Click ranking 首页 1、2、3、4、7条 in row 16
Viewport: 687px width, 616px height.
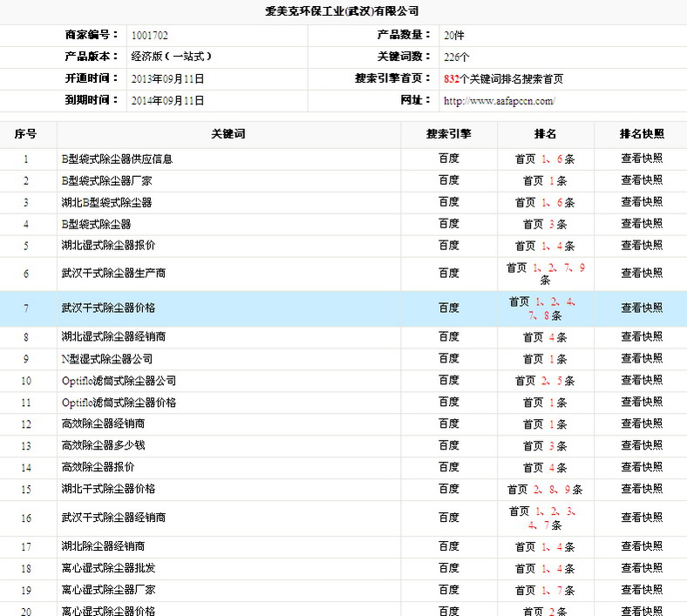(x=542, y=518)
